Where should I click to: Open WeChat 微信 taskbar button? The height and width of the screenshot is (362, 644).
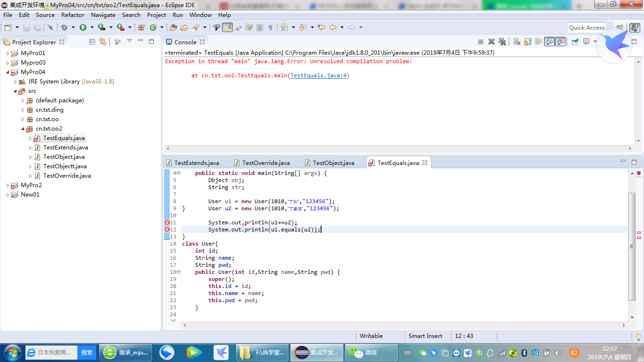pyautogui.click(x=371, y=352)
